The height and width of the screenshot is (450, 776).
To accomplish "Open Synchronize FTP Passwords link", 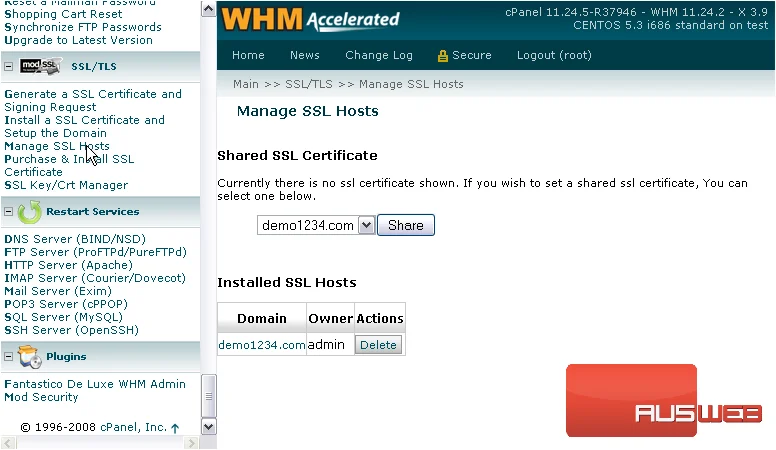I will pyautogui.click(x=83, y=27).
